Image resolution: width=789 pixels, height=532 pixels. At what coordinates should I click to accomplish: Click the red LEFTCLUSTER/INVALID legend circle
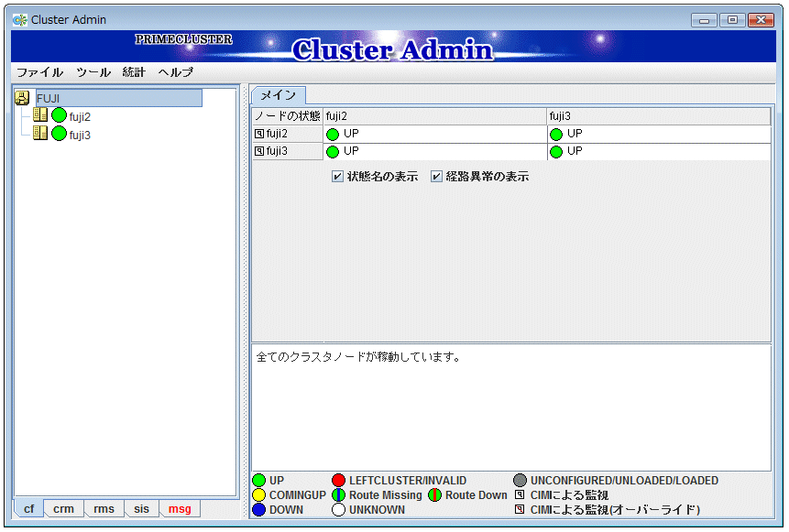(x=338, y=481)
